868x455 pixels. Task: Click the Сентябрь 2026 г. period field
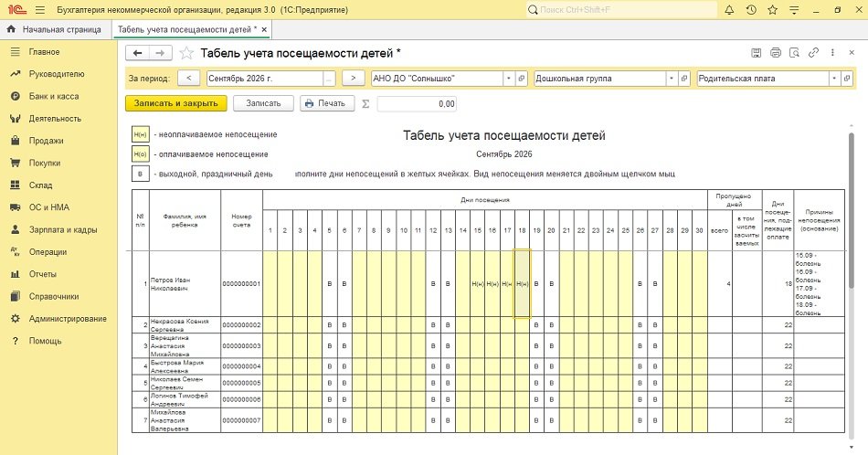tap(265, 79)
